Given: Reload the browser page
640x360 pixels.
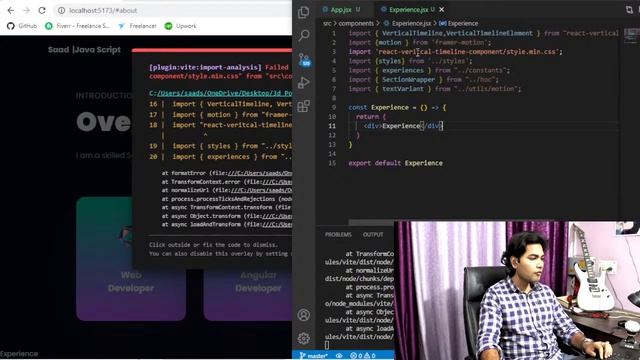Looking at the screenshot, I should point(42,10).
